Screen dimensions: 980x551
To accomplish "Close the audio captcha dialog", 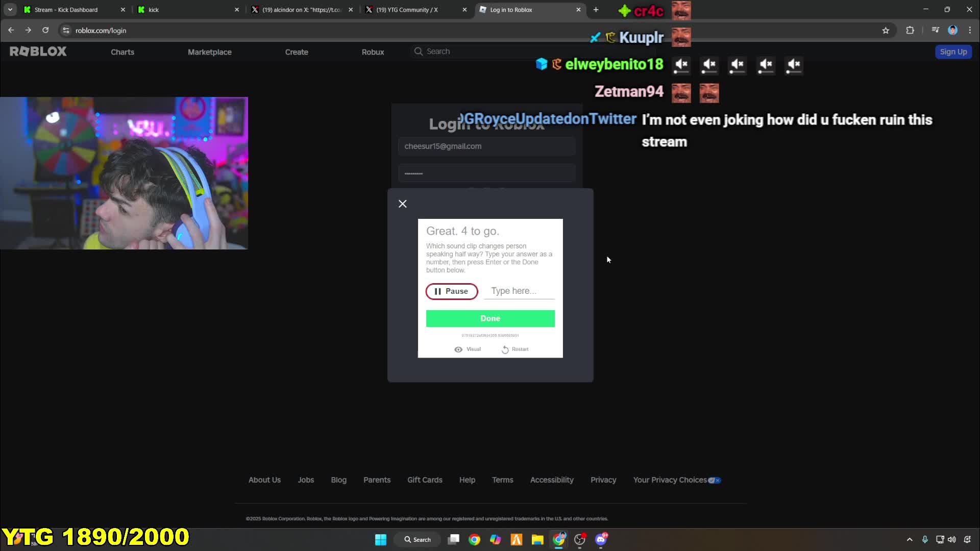I will [x=403, y=204].
